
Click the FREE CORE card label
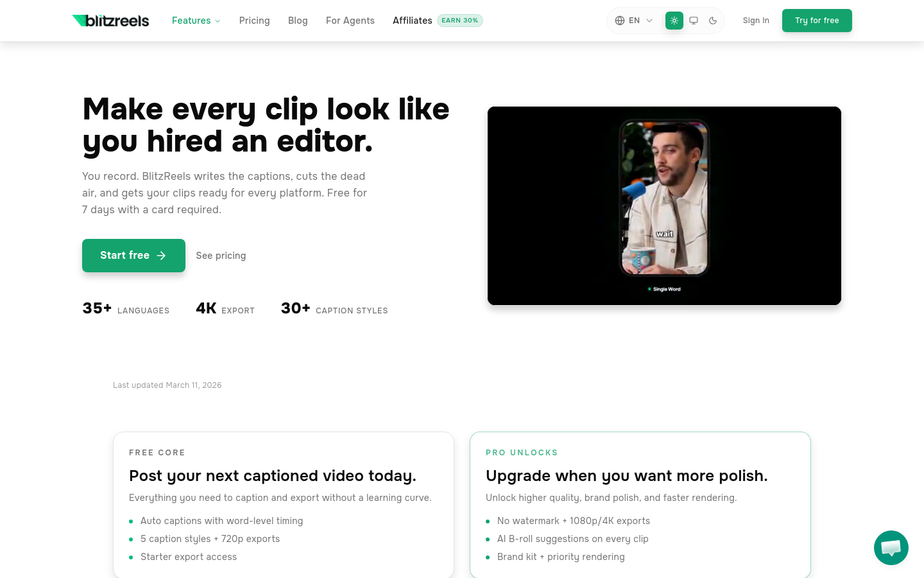point(157,453)
